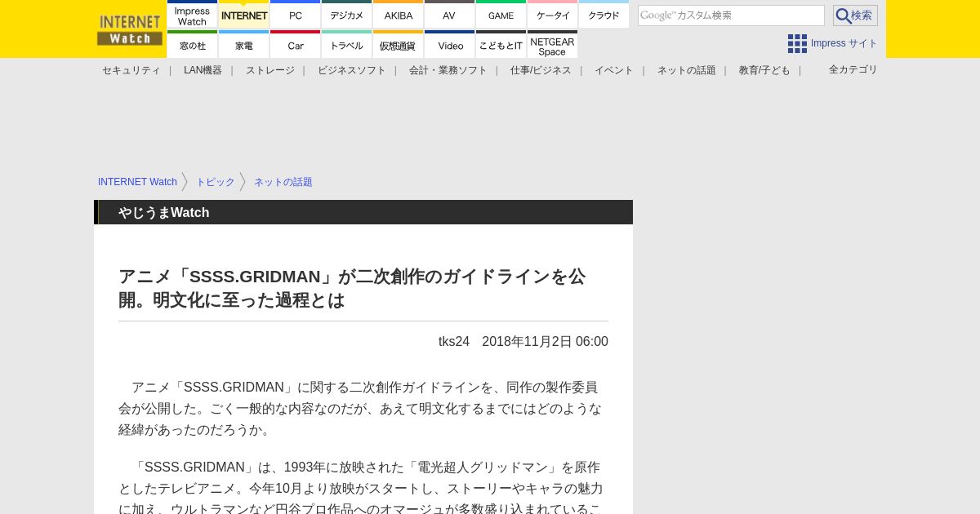Viewport: 980px width, 514px height.
Task: Focus the Google custom search field
Action: [731, 16]
